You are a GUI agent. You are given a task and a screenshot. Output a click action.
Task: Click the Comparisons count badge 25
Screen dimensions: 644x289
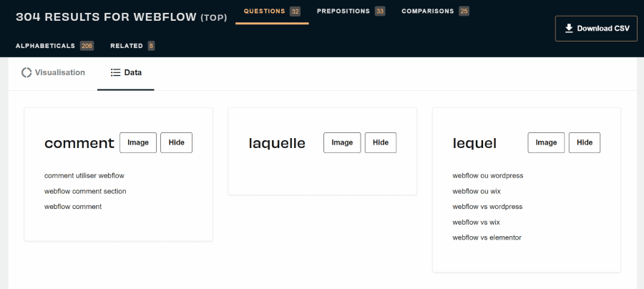click(x=464, y=11)
